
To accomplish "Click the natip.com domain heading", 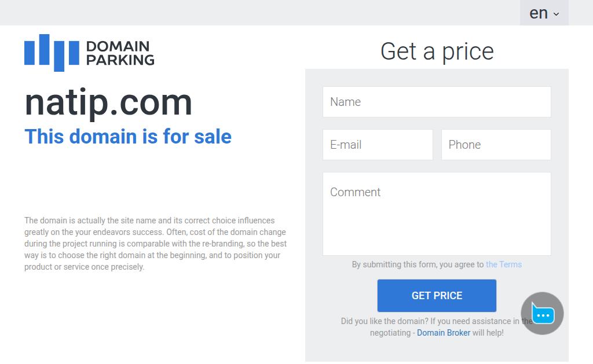I will (108, 102).
